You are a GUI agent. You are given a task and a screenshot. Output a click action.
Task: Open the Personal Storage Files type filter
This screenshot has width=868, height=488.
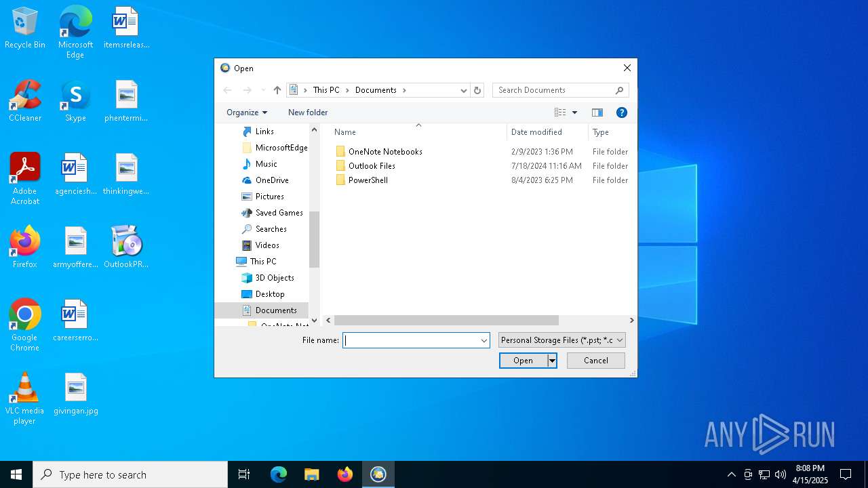point(561,340)
